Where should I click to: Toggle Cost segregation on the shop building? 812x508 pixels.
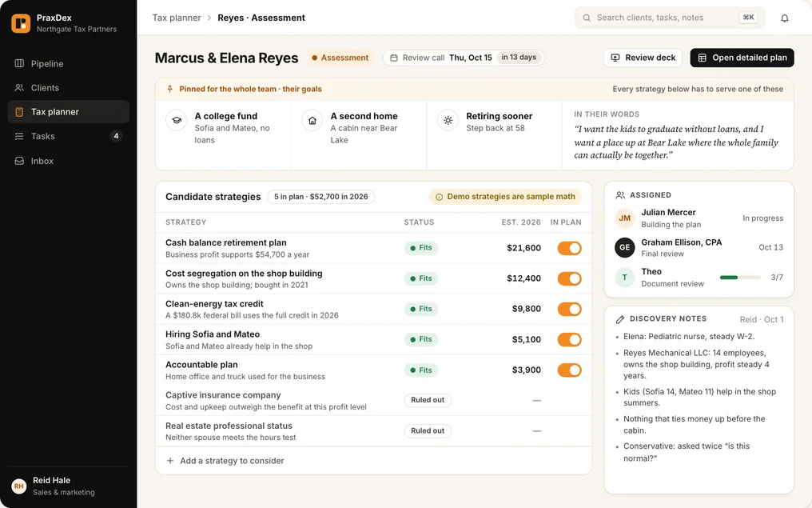569,279
